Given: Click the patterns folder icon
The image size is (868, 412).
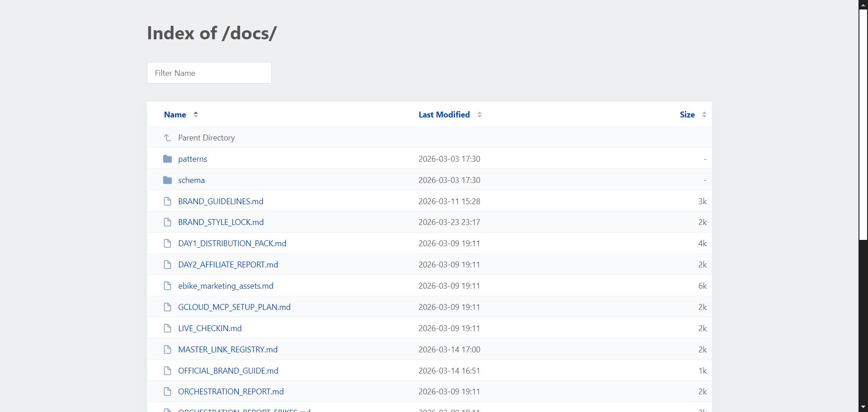Looking at the screenshot, I should [167, 159].
